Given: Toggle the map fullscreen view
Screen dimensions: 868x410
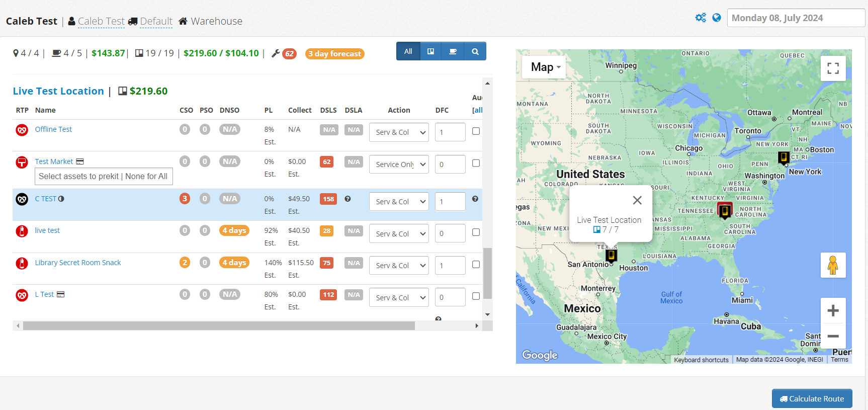Looking at the screenshot, I should 833,68.
